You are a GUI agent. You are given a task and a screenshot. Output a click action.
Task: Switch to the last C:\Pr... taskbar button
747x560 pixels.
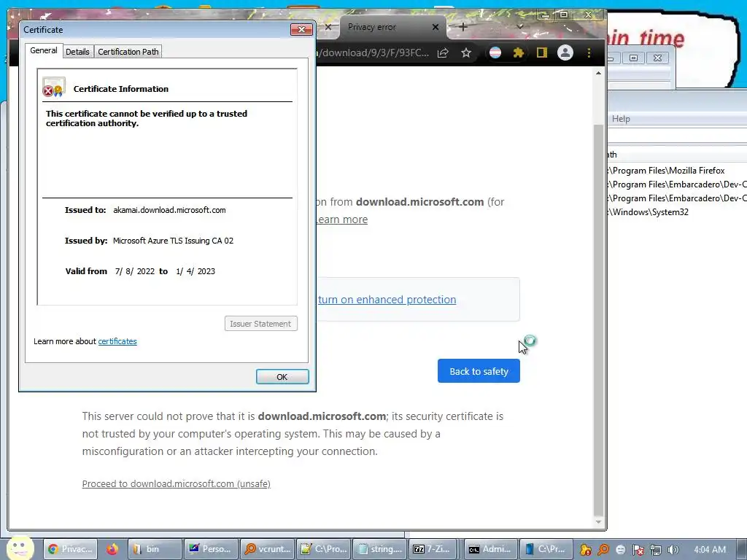[546, 549]
